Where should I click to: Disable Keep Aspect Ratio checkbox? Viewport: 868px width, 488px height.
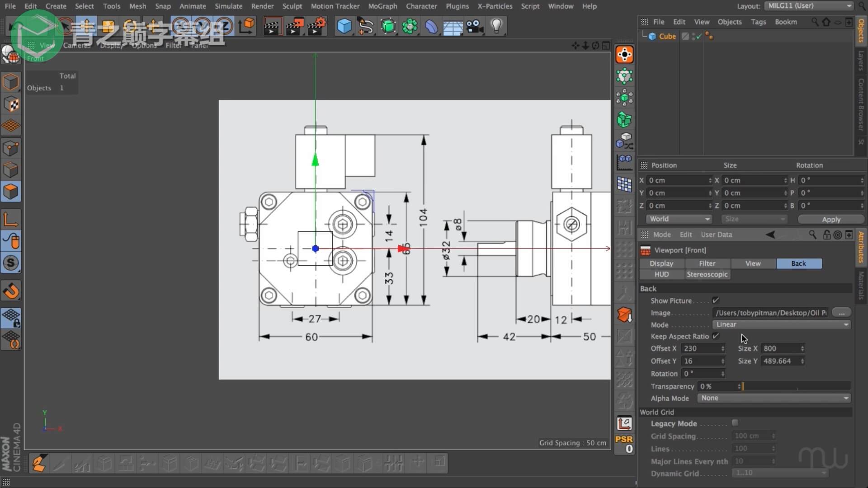click(x=715, y=336)
